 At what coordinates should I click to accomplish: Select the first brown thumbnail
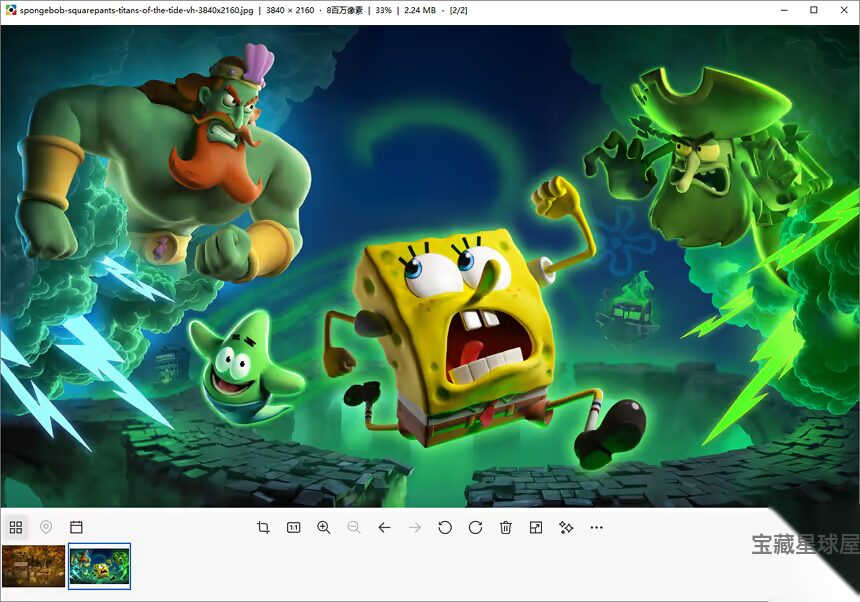coord(33,566)
